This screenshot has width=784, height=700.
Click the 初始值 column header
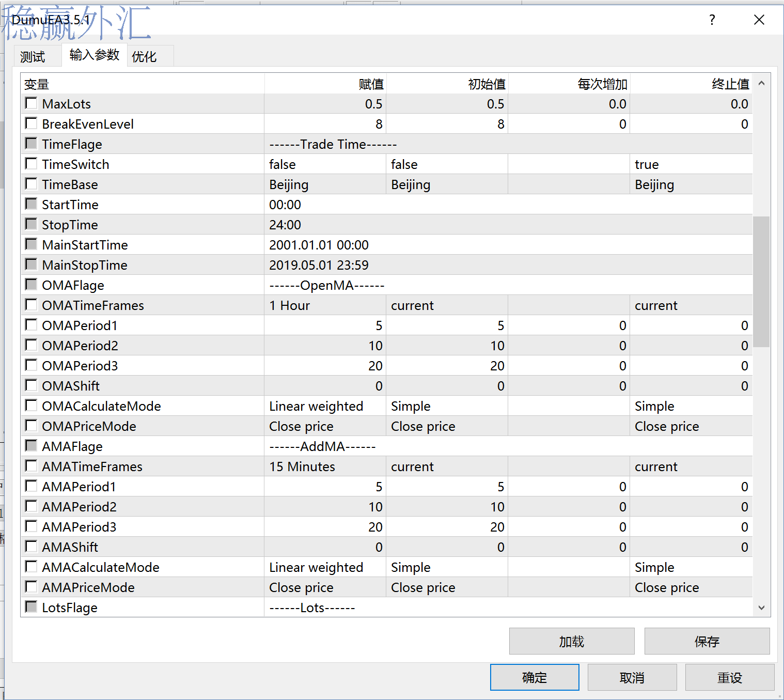[447, 84]
